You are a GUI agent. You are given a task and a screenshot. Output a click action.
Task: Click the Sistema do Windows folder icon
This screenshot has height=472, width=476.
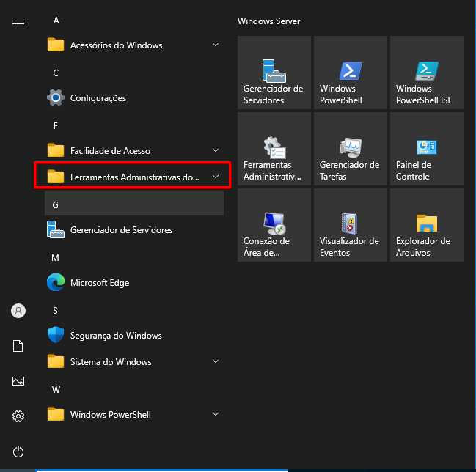pos(56,361)
